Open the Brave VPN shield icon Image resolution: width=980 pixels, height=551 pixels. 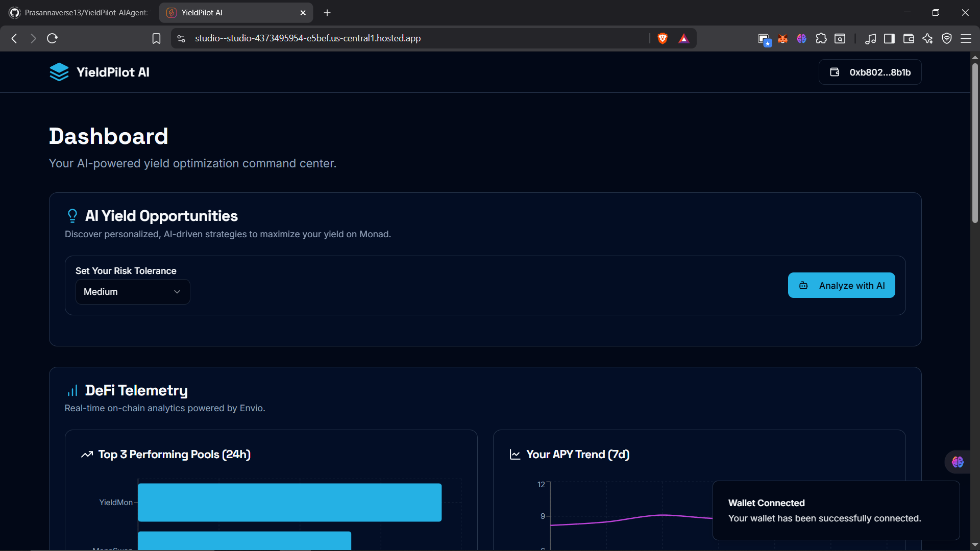click(947, 39)
